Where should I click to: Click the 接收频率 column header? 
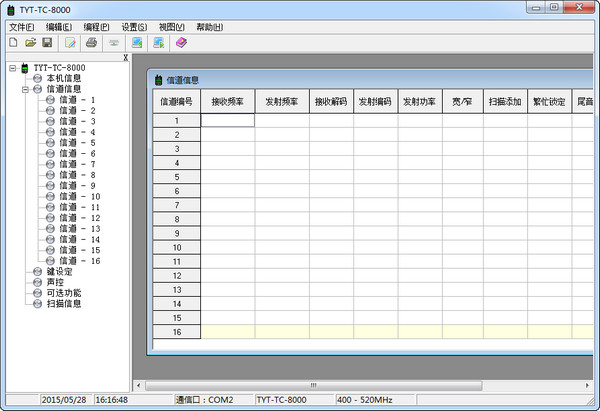click(228, 101)
